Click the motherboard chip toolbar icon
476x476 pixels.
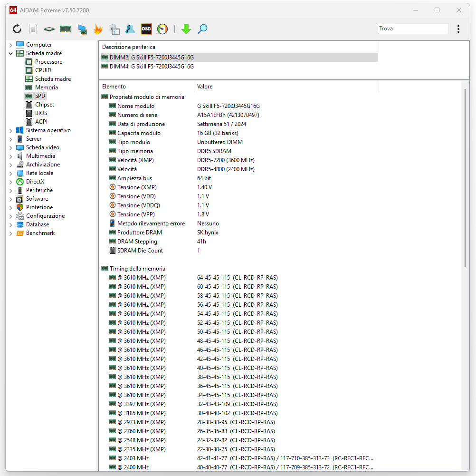click(49, 29)
